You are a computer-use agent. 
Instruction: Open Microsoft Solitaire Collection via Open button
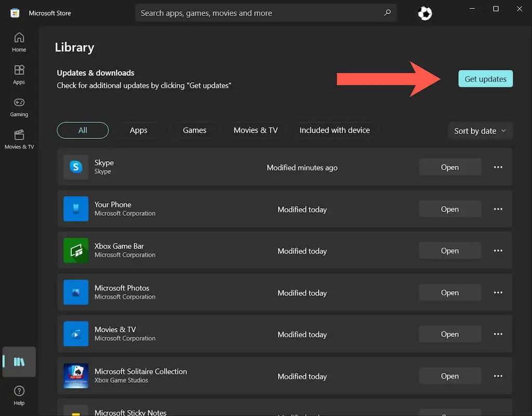click(449, 376)
